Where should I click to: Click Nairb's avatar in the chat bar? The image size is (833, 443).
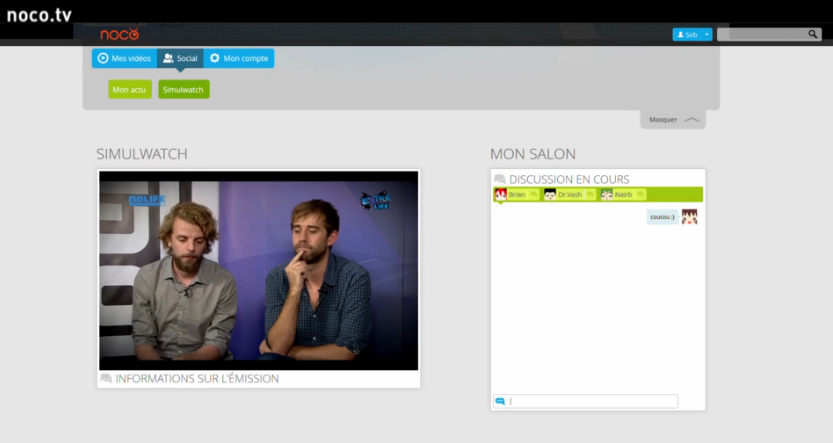[x=607, y=194]
